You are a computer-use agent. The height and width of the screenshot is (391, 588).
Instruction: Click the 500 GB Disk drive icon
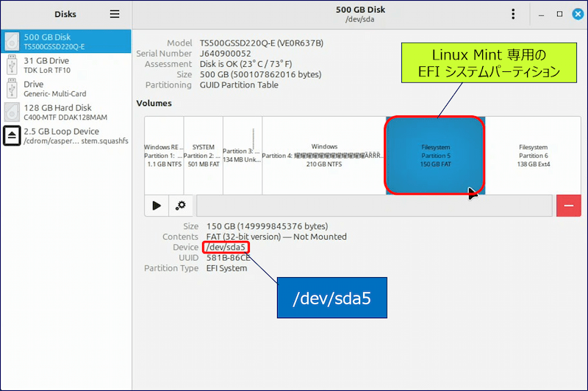tap(12, 41)
